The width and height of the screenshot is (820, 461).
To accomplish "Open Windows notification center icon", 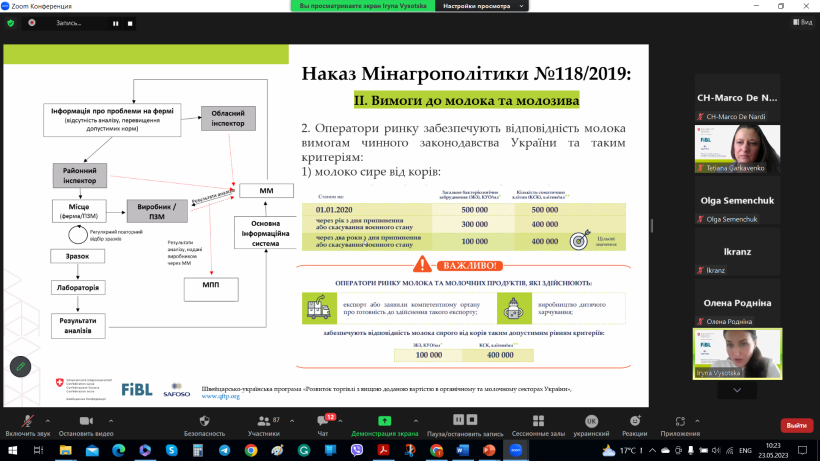I will pos(803,451).
